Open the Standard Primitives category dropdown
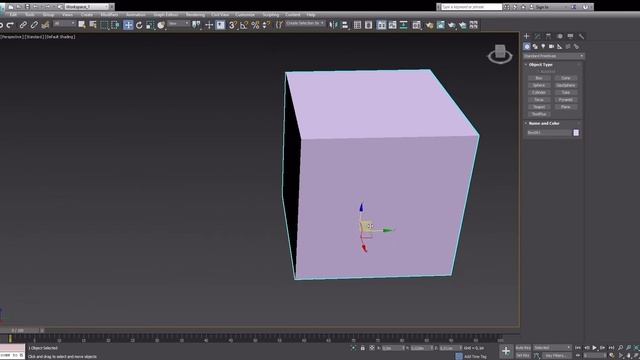This screenshot has height=360, width=640. [x=553, y=56]
